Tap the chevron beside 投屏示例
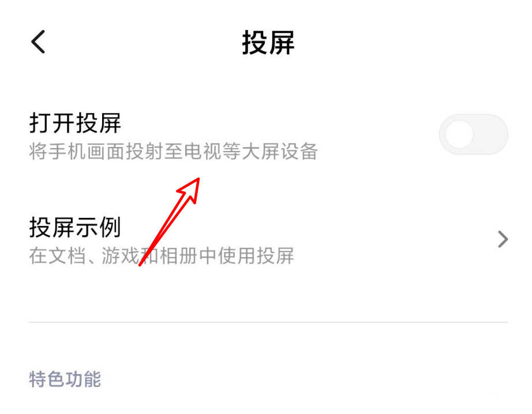Viewport: 532px width, 414px height. pos(503,239)
